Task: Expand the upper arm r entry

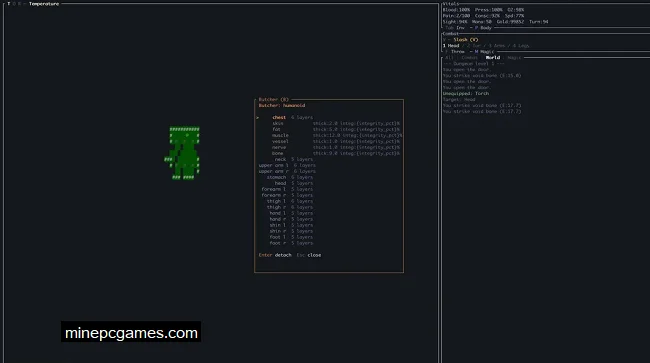Action: pyautogui.click(x=287, y=171)
